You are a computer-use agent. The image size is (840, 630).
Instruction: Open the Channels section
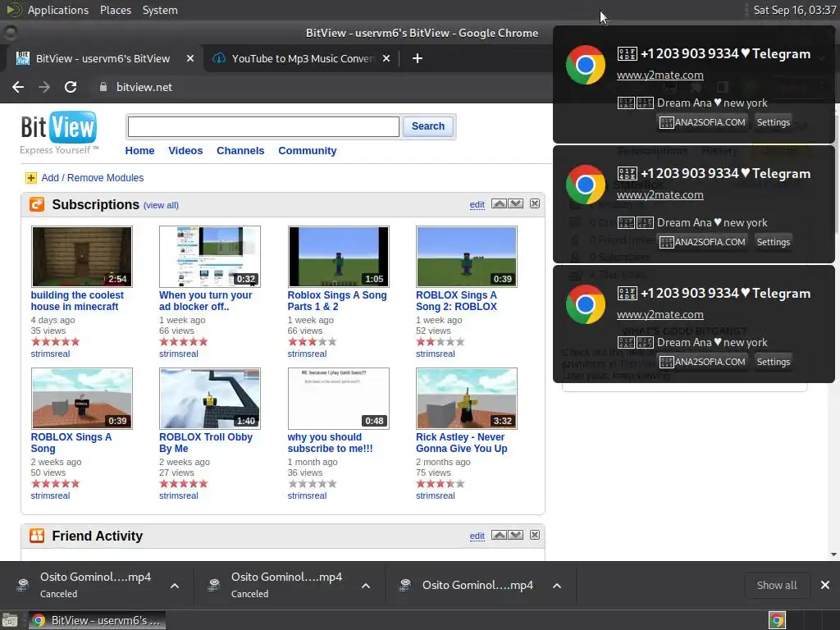(x=240, y=151)
